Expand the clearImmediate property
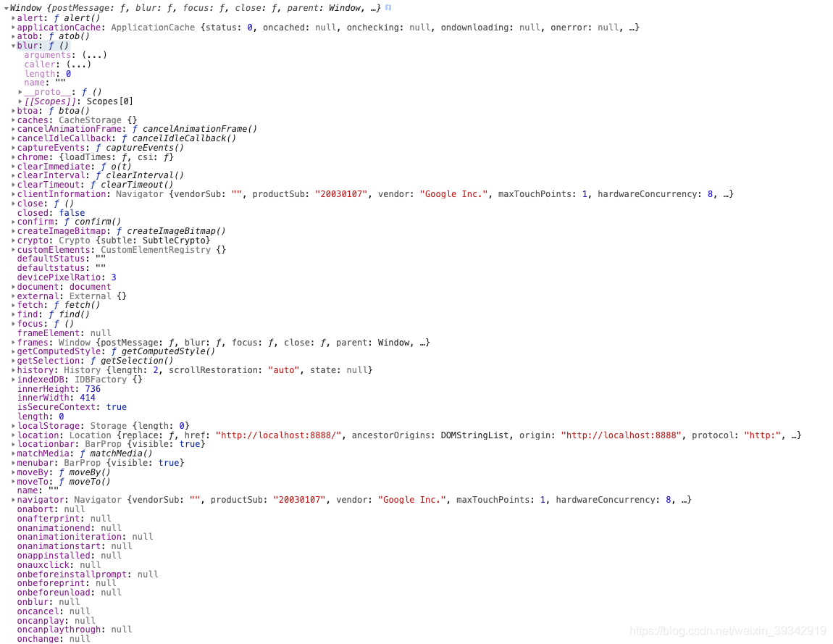 (x=13, y=167)
